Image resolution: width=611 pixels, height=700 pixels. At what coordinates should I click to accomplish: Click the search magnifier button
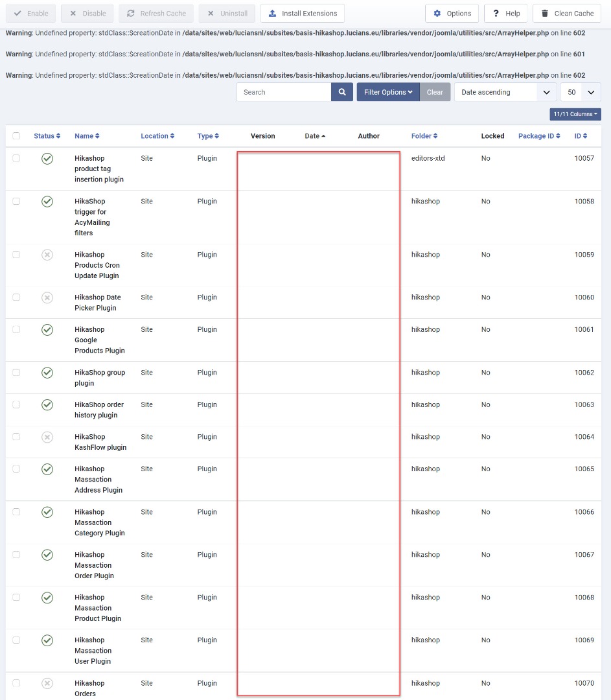point(342,92)
